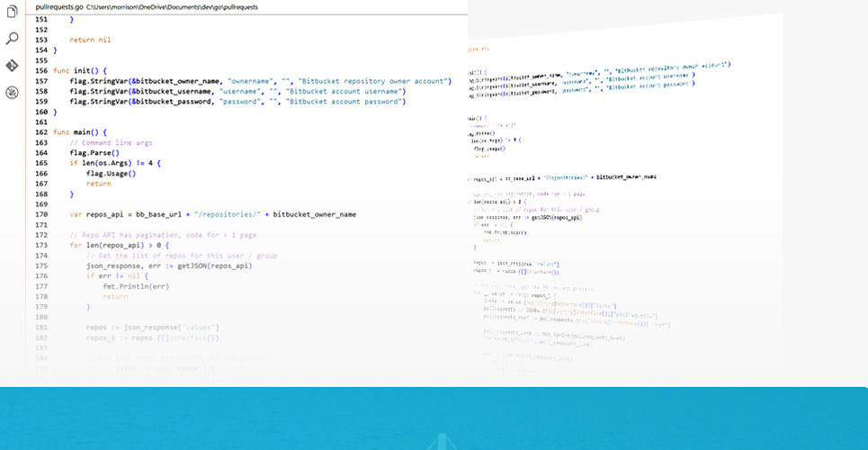Open the Git source control view

(x=12, y=66)
